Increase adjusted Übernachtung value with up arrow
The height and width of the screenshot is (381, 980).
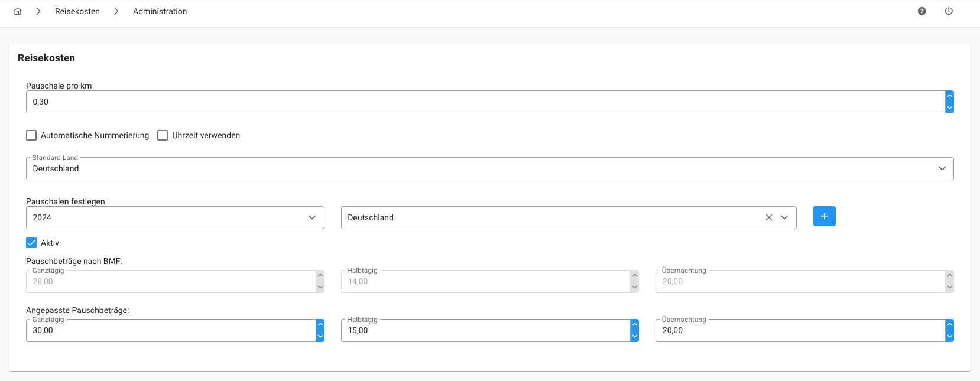click(x=949, y=324)
